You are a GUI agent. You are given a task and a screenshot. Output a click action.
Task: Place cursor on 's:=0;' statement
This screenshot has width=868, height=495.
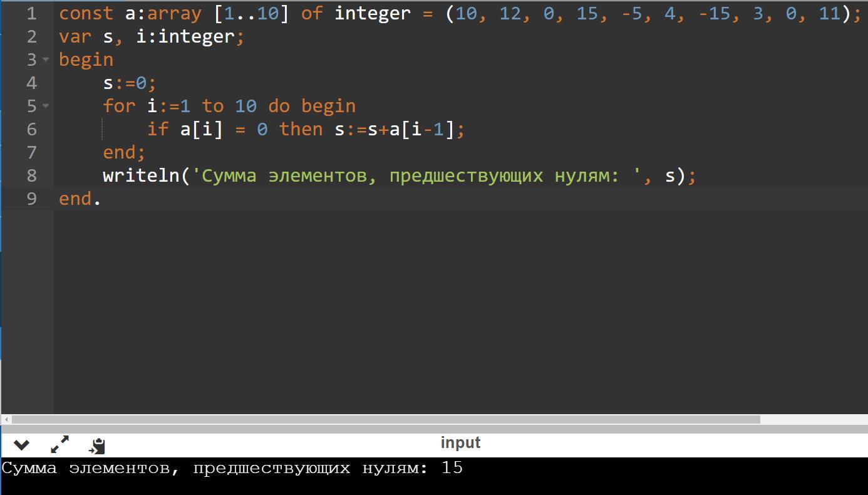pos(130,83)
